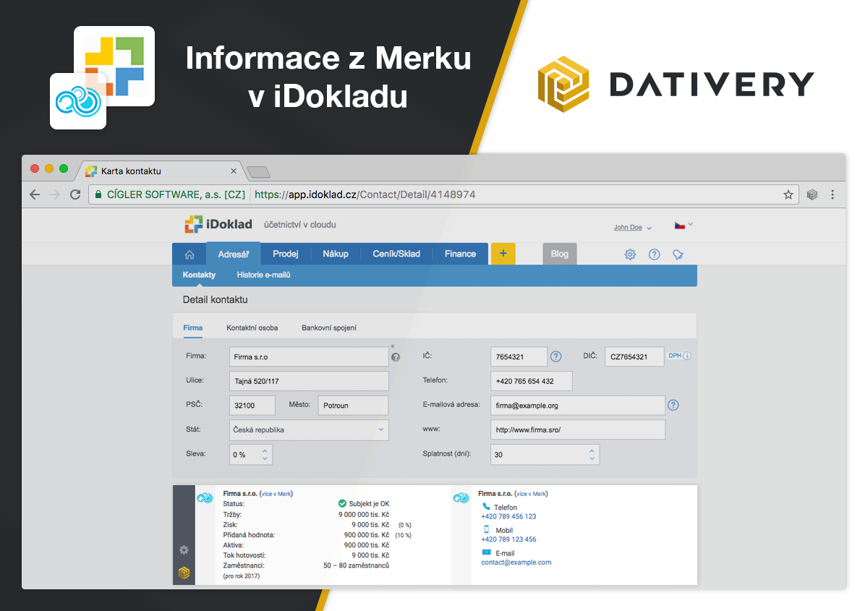Select Historie e-mailů submenu item
Viewport: 868px width, 611px height.
pyautogui.click(x=263, y=275)
